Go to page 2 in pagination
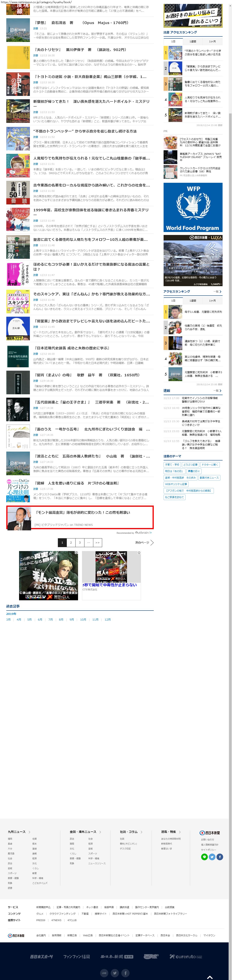The image size is (232, 980). [71, 543]
